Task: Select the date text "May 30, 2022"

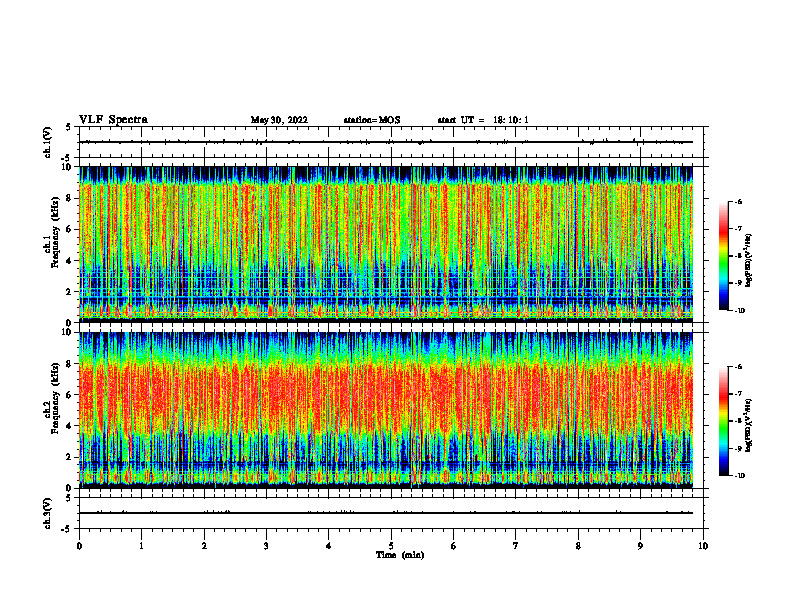Action: point(279,120)
